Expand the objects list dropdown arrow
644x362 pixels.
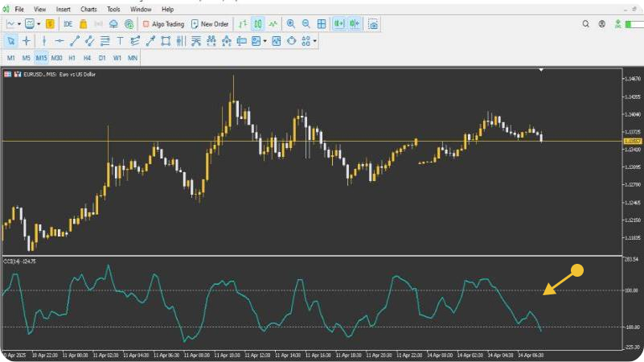[x=314, y=41]
